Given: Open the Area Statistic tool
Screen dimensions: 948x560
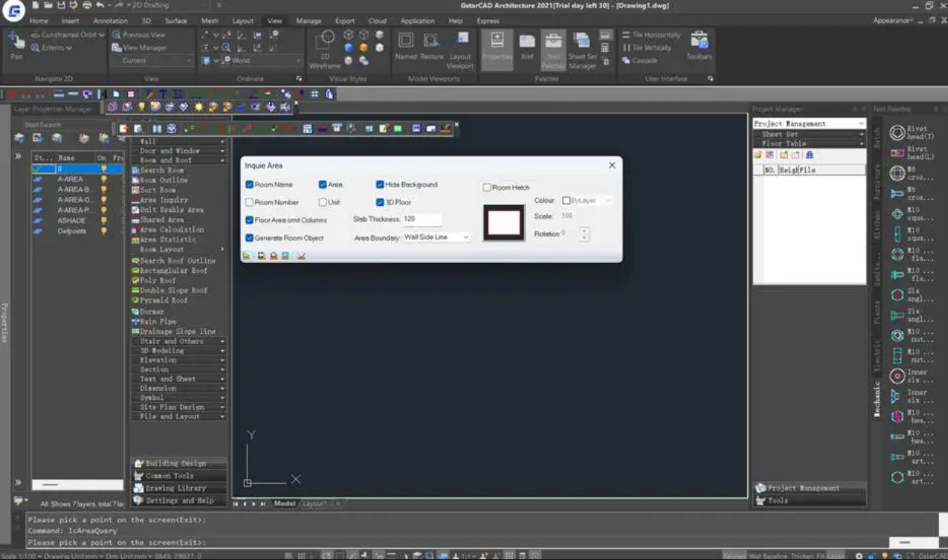Looking at the screenshot, I should (x=164, y=239).
